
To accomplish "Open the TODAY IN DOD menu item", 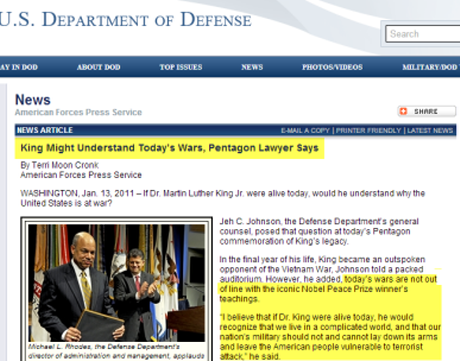I will point(19,67).
